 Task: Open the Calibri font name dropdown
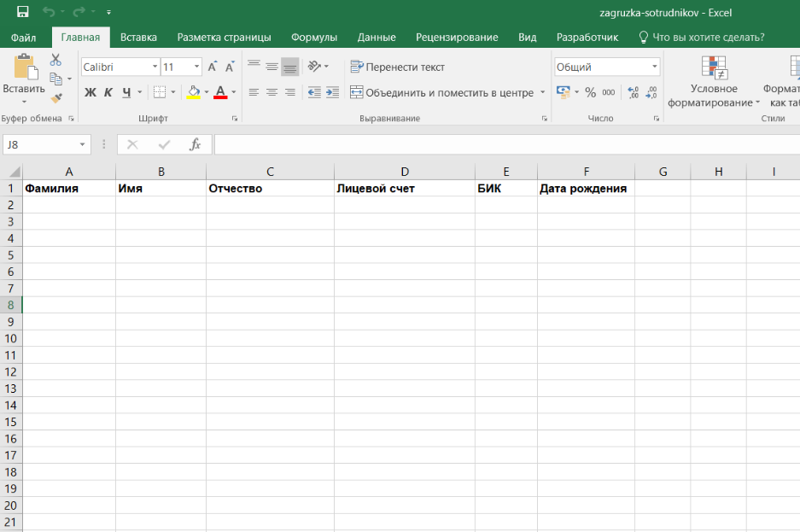[155, 67]
